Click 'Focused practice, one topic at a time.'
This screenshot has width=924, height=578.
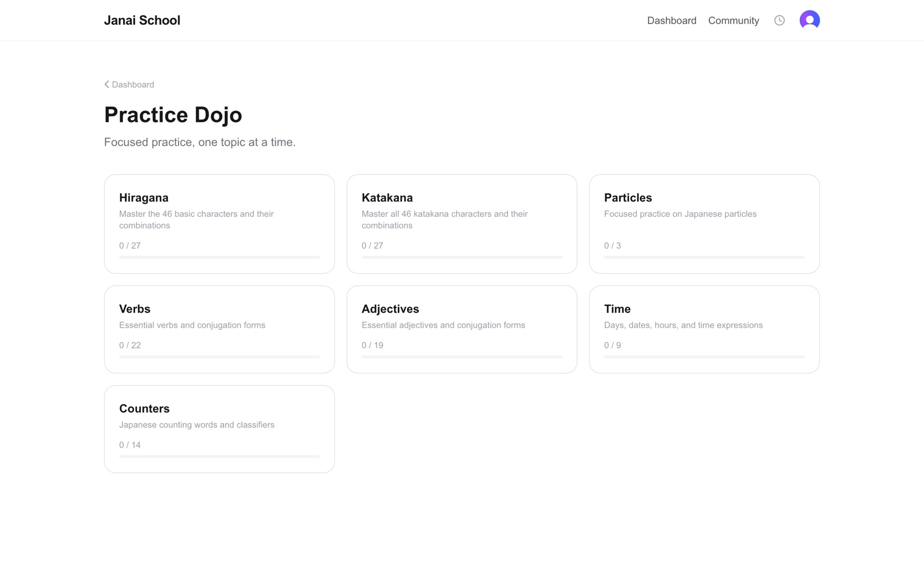coord(200,142)
